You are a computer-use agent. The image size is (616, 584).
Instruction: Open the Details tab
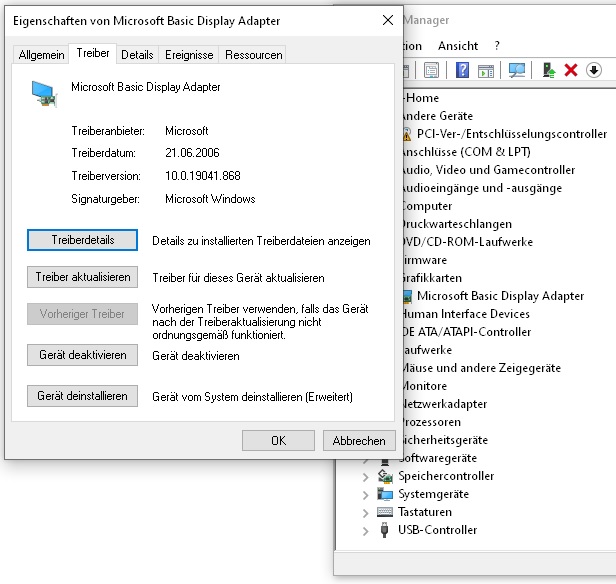[x=137, y=55]
